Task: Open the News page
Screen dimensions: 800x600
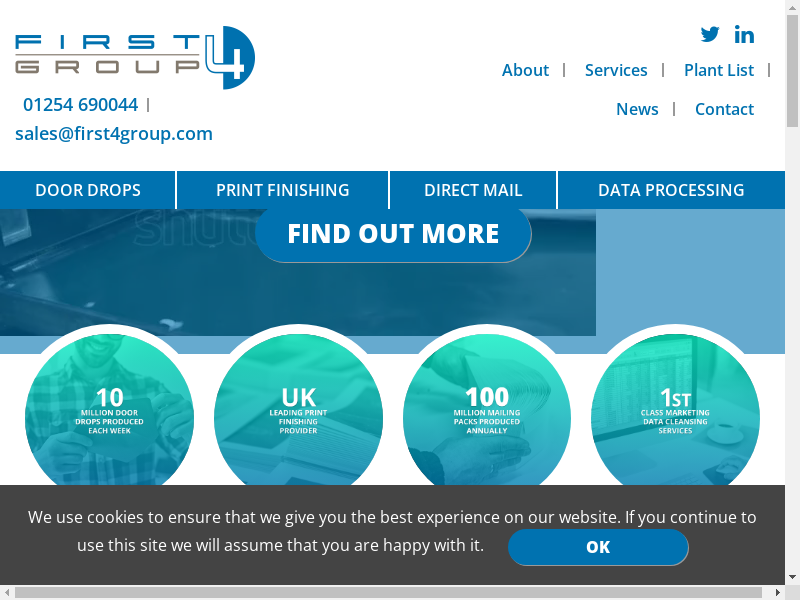Action: pyautogui.click(x=637, y=109)
